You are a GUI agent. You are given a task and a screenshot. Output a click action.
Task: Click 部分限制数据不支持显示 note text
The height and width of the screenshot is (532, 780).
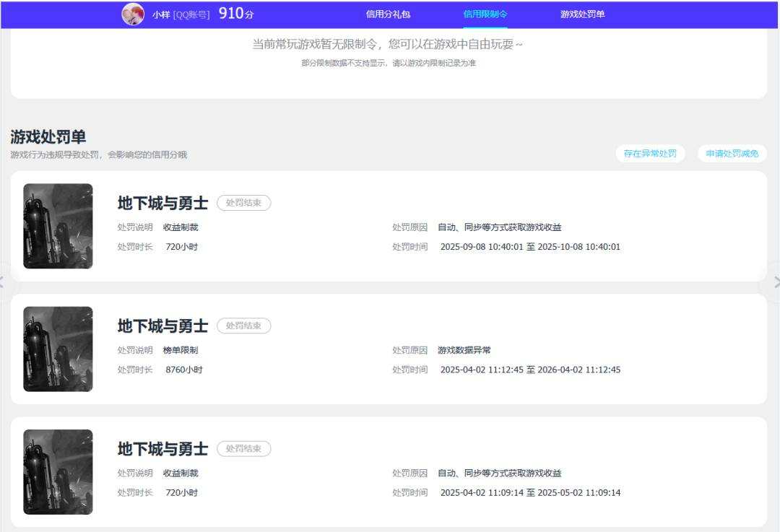389,63
